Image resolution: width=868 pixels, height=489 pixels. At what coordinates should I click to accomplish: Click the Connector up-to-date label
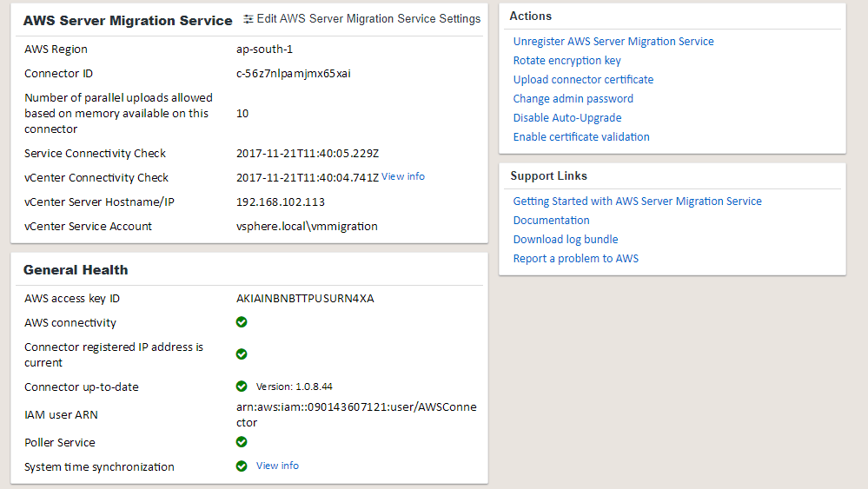point(82,387)
